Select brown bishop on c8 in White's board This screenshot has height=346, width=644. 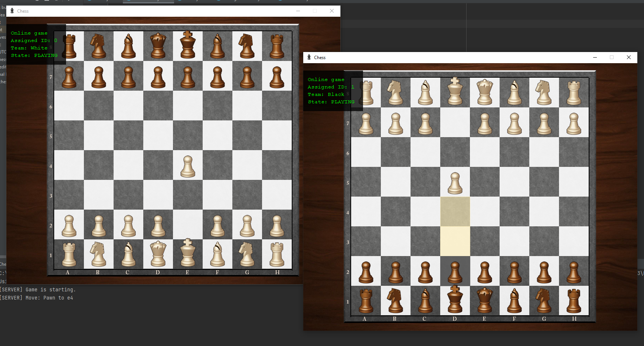[128, 46]
